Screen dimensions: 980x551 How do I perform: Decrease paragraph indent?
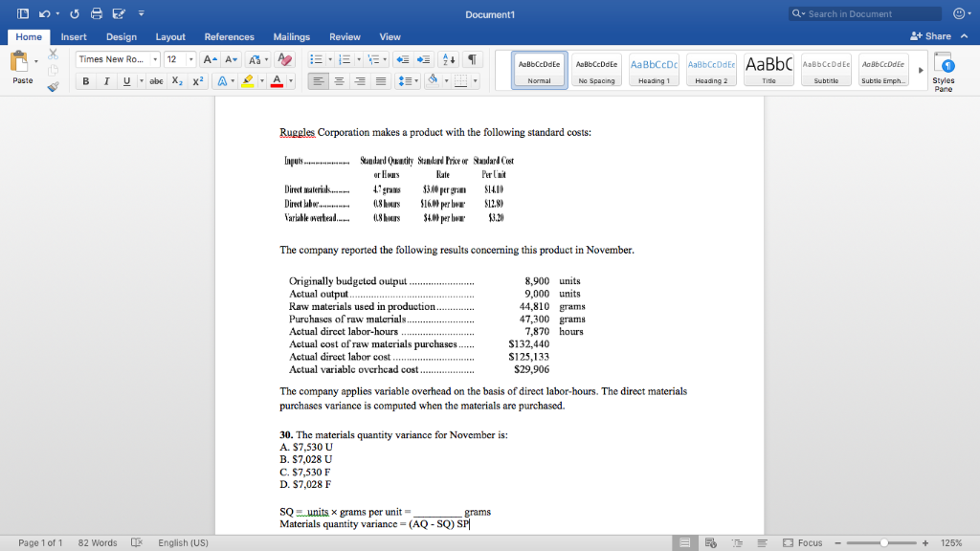coord(403,59)
